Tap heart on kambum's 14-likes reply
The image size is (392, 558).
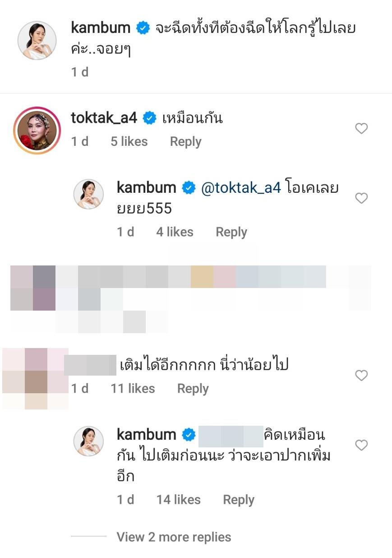pos(361,446)
